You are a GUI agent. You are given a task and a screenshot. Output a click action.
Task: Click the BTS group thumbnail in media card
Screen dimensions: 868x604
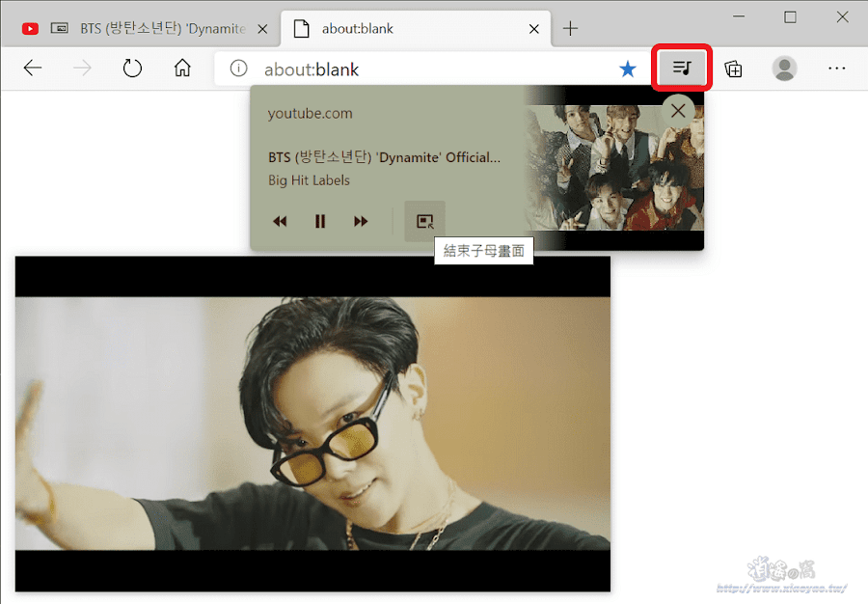614,168
